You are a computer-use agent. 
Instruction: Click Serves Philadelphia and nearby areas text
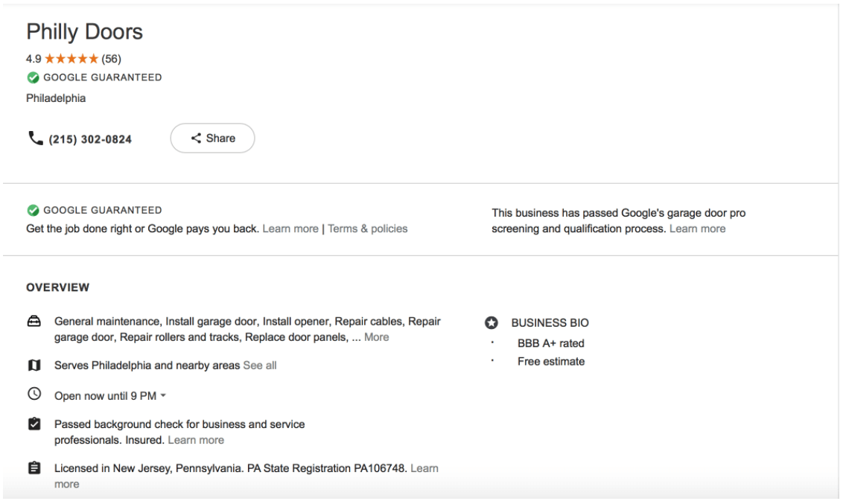point(147,366)
